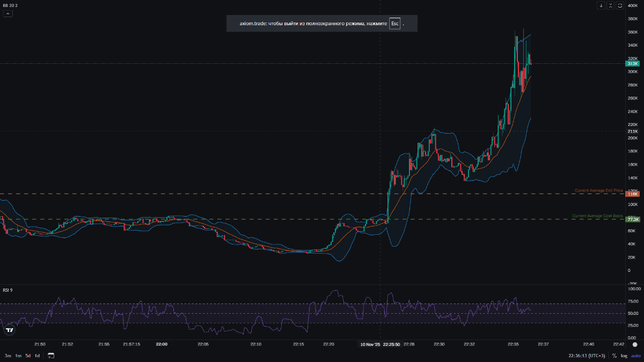Click the down arrow icon at top right

point(601,5)
